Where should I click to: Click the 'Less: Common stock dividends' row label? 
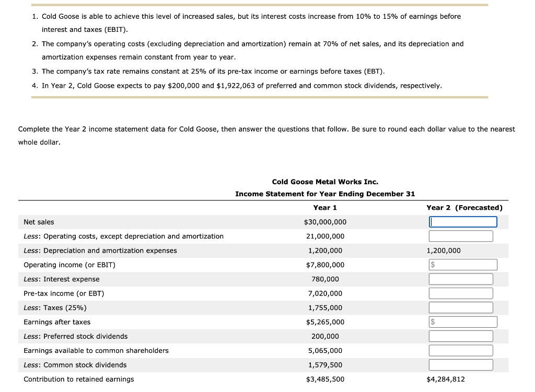(75, 365)
